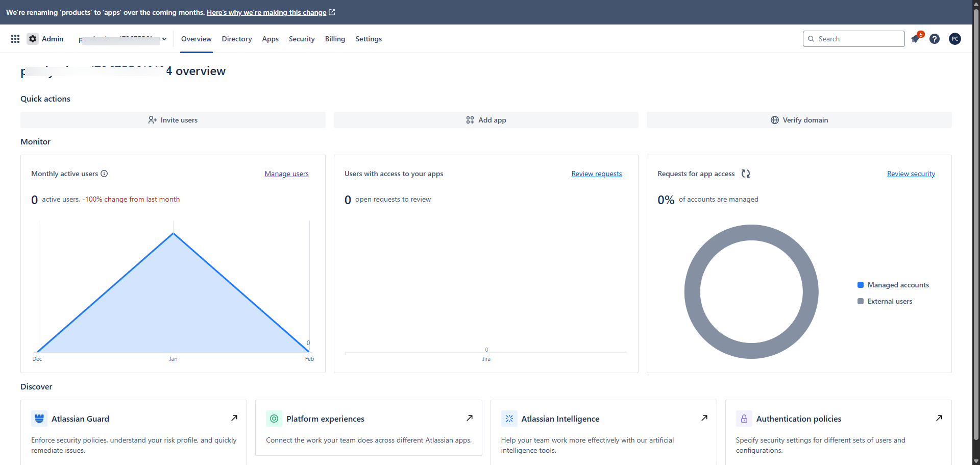Click the Admin gear icon
This screenshot has width=980, height=465.
coord(32,39)
